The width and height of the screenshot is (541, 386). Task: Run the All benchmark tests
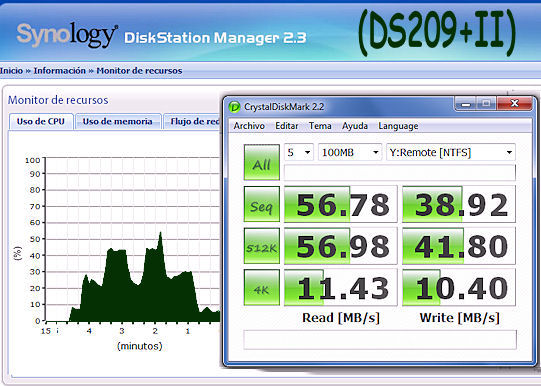click(262, 162)
